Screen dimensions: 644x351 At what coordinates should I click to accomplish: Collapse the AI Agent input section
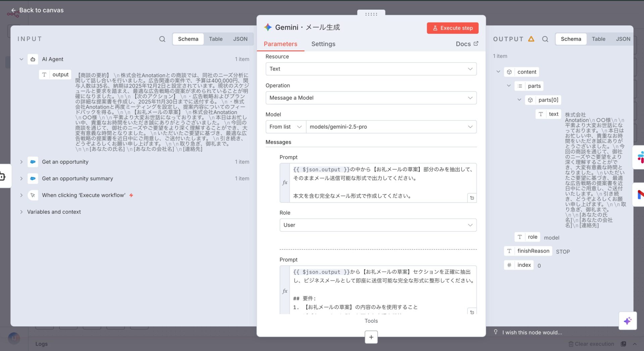point(21,59)
